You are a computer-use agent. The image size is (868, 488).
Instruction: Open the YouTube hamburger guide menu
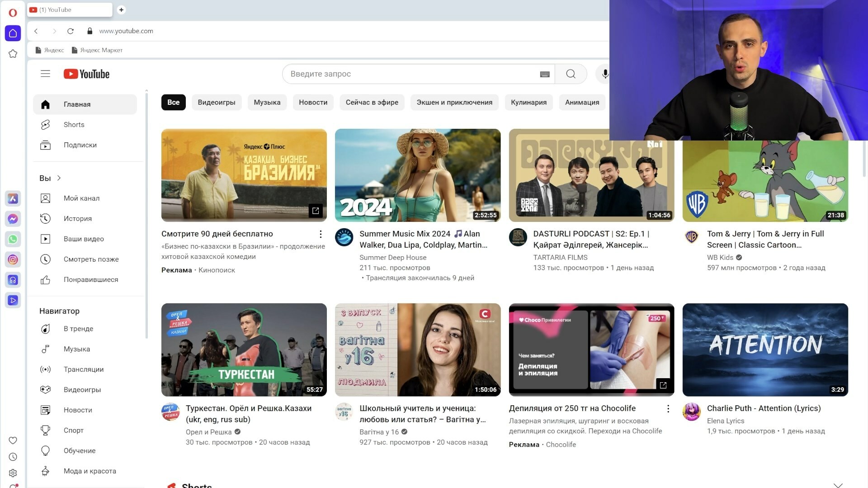[45, 74]
